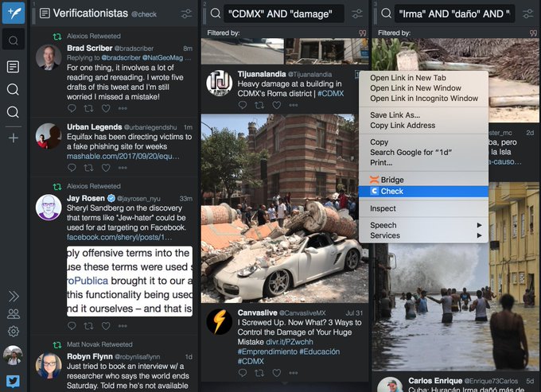Select Save Link As from context menu

click(x=423, y=114)
